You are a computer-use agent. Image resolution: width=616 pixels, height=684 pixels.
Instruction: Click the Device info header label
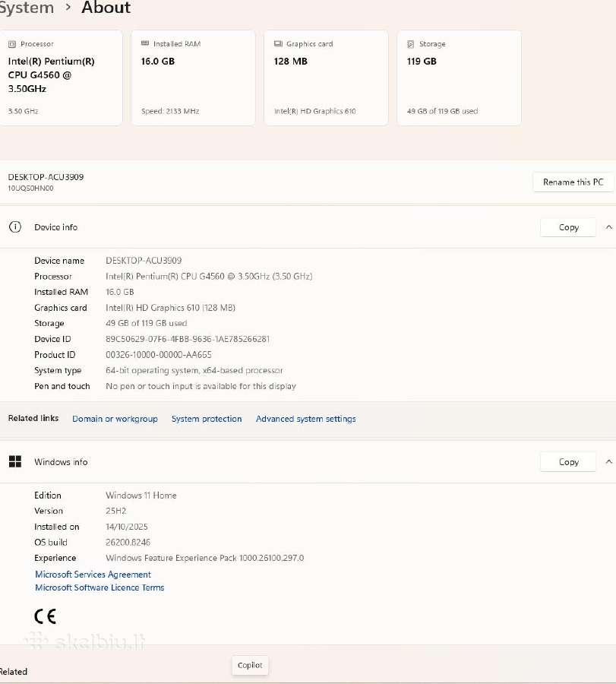[55, 227]
